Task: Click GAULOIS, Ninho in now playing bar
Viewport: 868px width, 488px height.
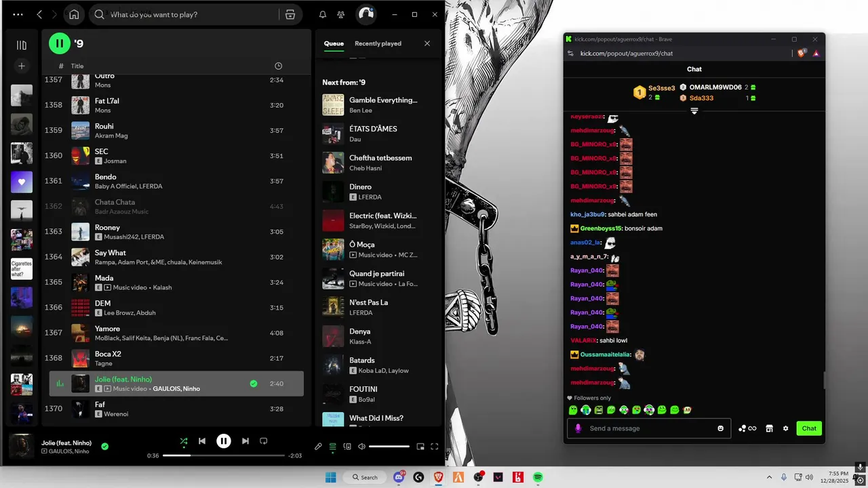Action: point(69,451)
